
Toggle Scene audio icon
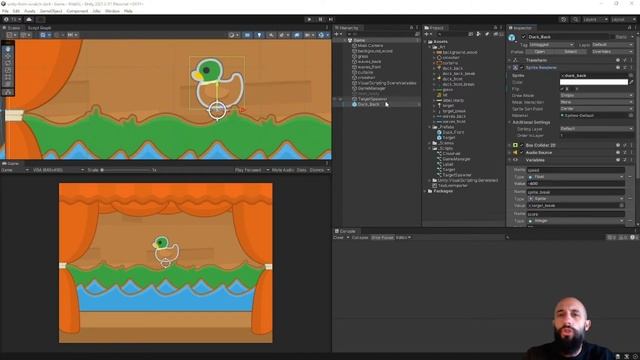coord(271,35)
